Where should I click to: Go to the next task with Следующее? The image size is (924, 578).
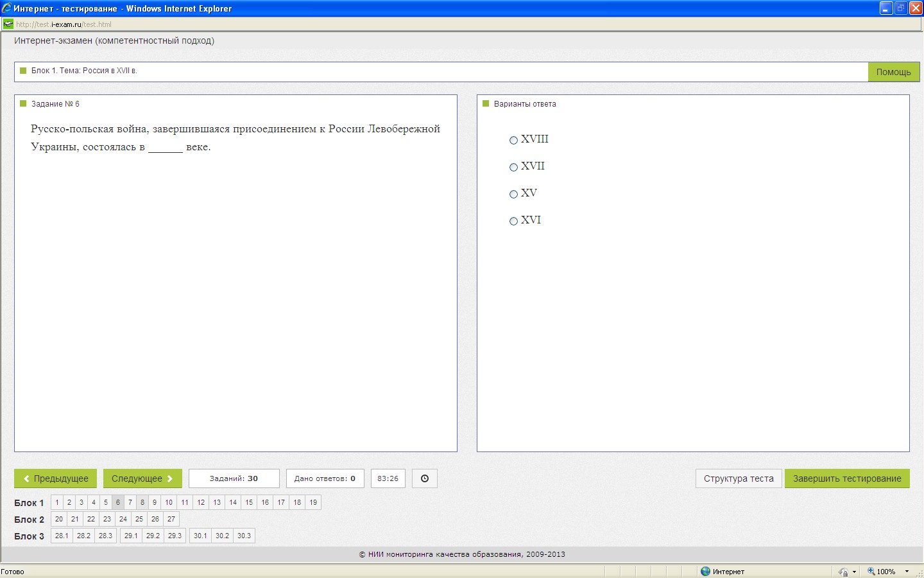[x=142, y=478]
